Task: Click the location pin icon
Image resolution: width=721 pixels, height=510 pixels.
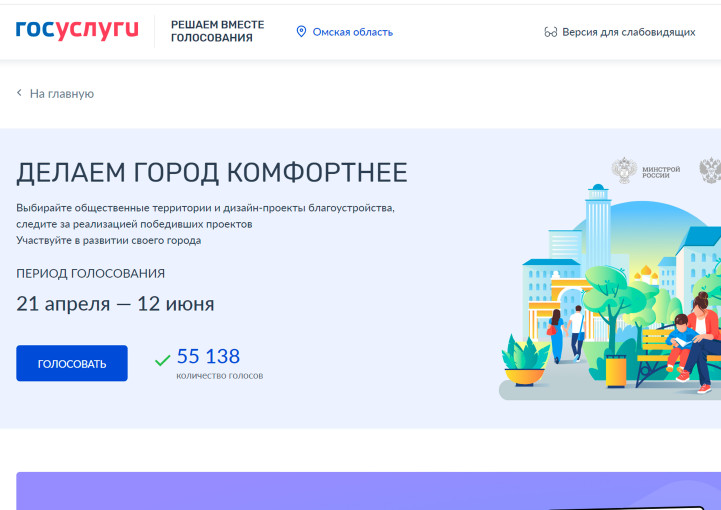Action: coord(301,32)
